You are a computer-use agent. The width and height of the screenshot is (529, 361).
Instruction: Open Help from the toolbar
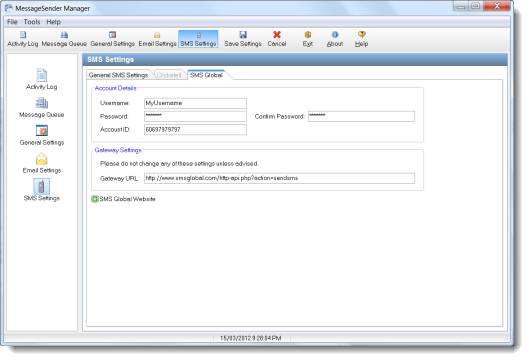(x=362, y=39)
